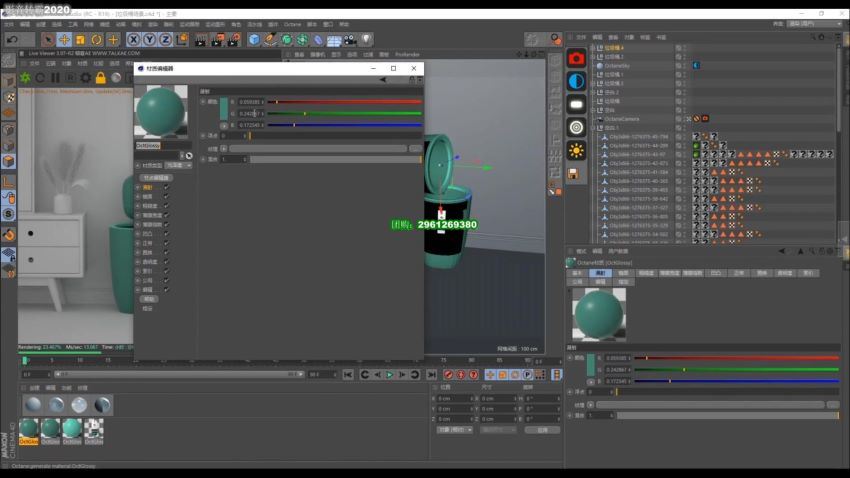
Task: Click the Live Viewer lock icon
Action: coord(100,78)
